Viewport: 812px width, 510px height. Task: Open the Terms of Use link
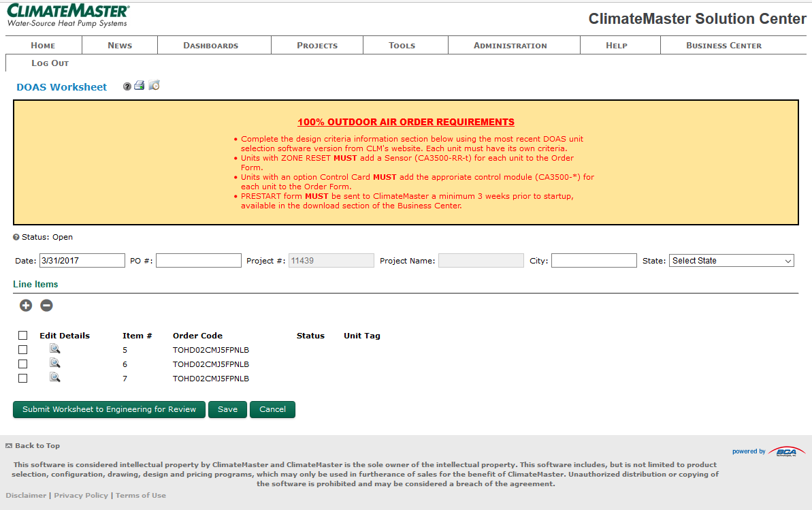[141, 496]
